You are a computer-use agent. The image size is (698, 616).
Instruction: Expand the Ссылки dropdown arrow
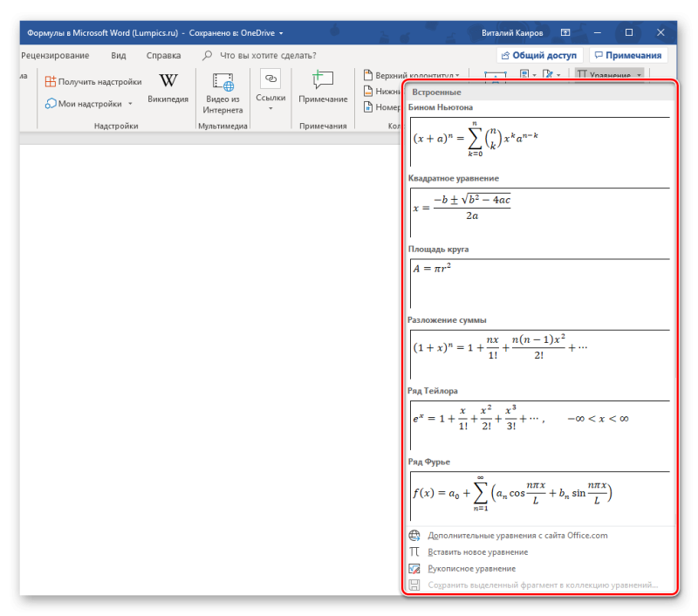[270, 108]
